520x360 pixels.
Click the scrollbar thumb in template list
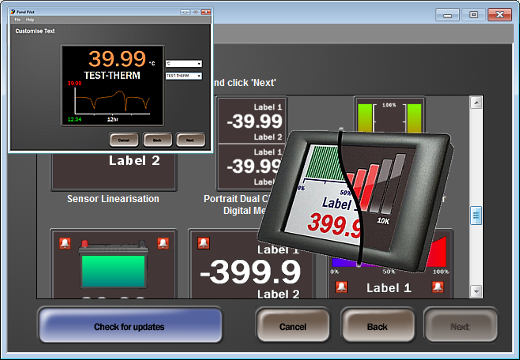click(x=476, y=215)
